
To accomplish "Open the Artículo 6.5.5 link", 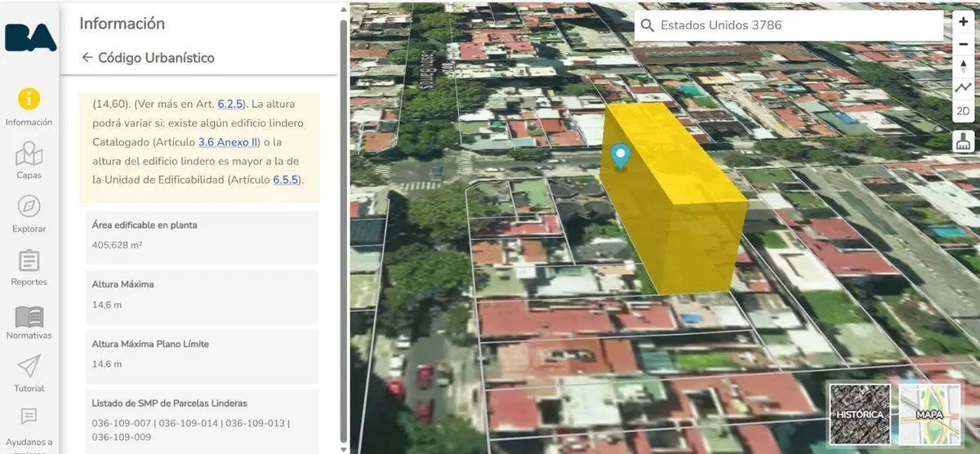I will (x=286, y=179).
